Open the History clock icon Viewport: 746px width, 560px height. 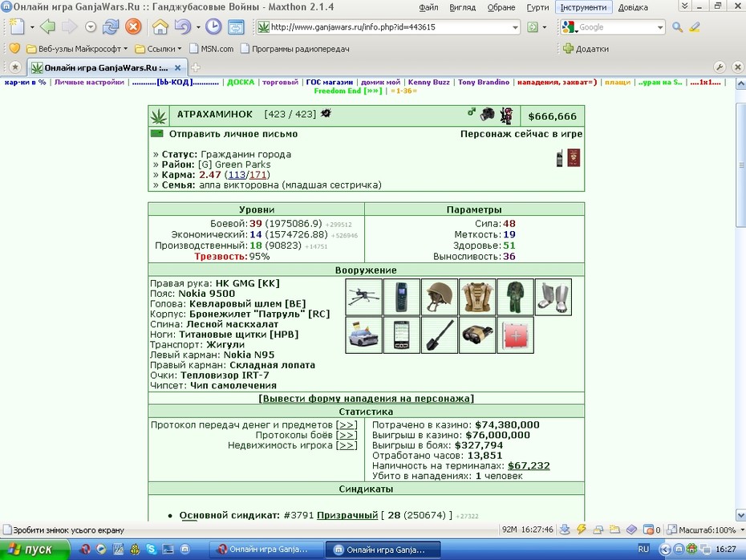[213, 26]
